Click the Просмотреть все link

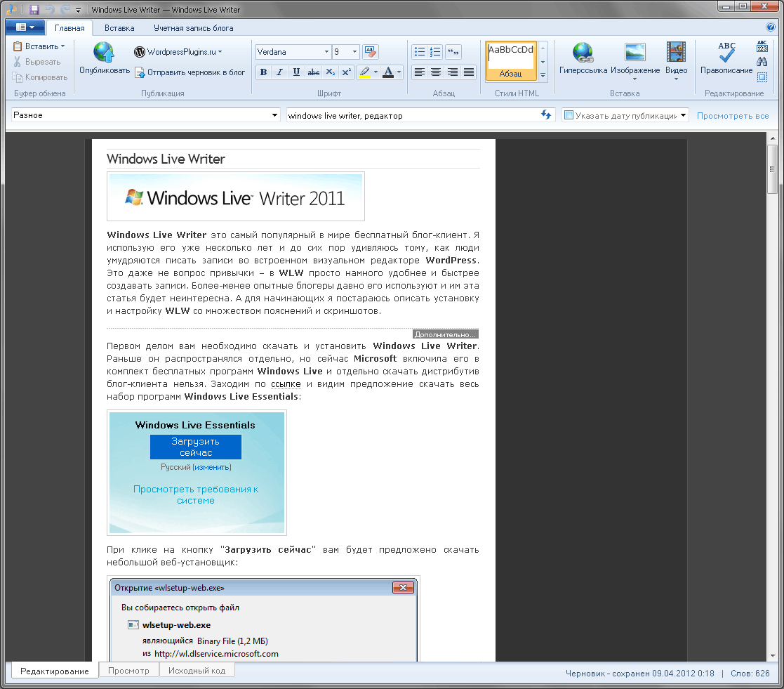tap(733, 116)
